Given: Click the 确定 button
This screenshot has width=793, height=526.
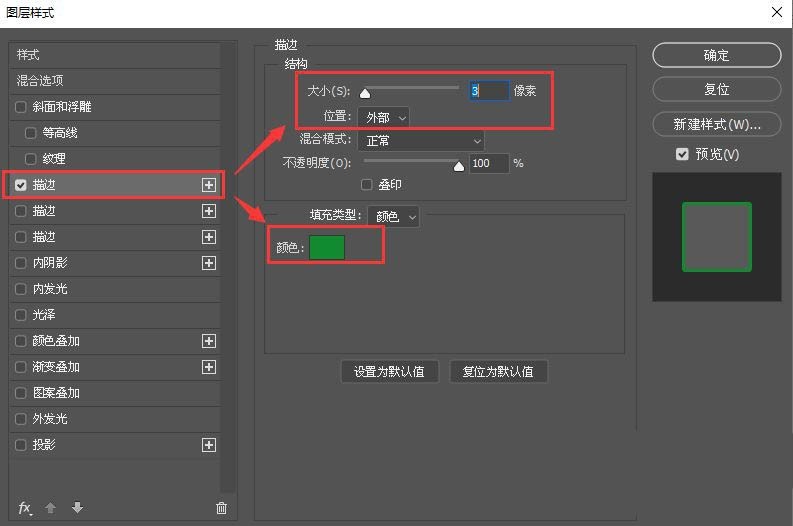Looking at the screenshot, I should click(716, 55).
